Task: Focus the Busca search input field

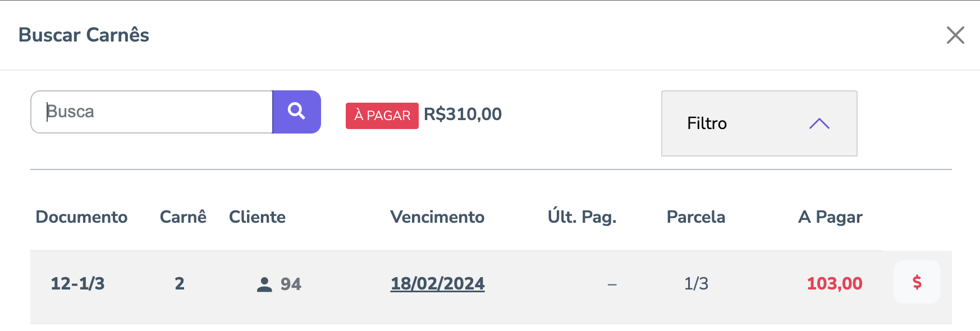Action: 152,112
